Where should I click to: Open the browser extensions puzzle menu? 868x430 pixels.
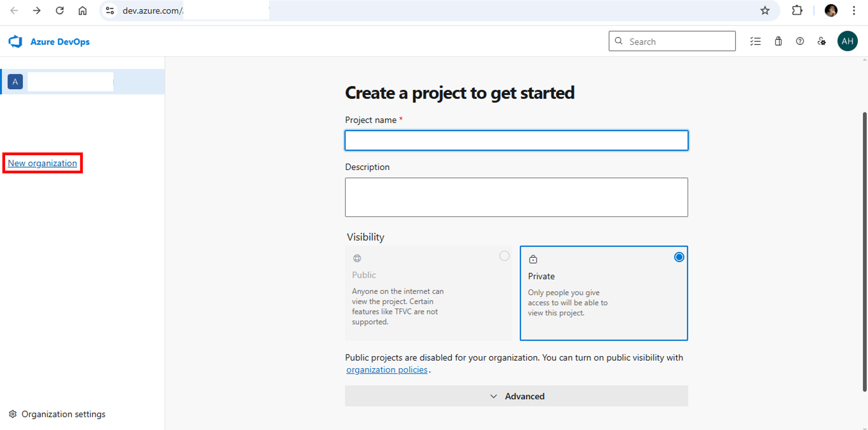click(x=797, y=10)
